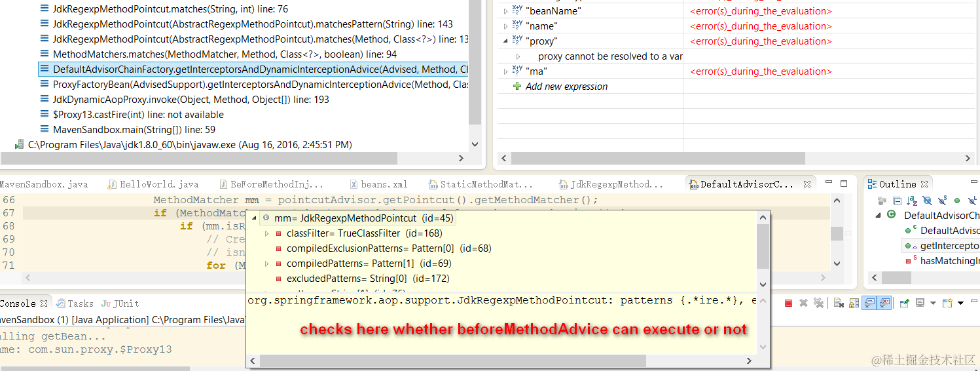Select $Proxy13.castFire(int) stack frame
980x371 pixels.
click(138, 115)
